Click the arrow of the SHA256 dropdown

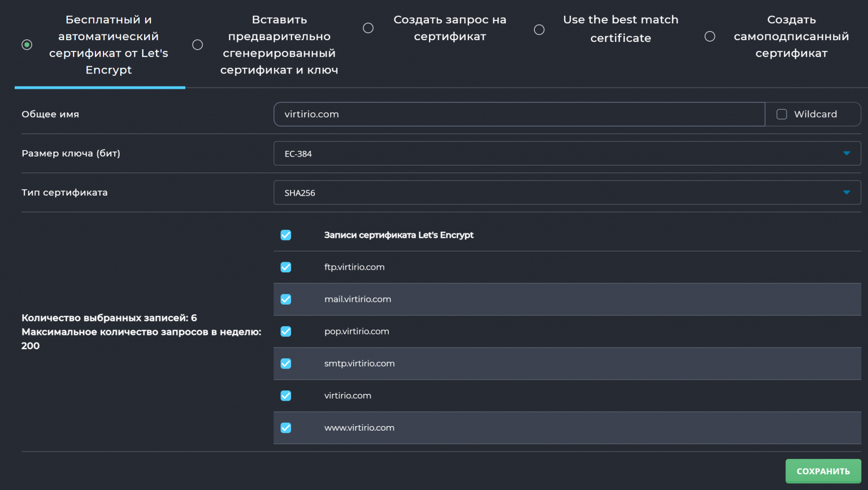point(846,193)
